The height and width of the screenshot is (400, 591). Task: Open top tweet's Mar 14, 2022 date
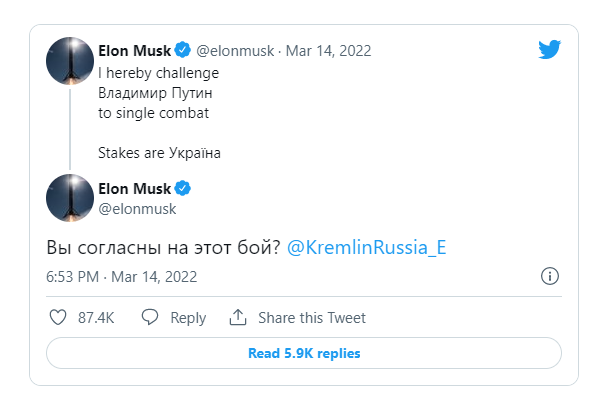tap(328, 51)
